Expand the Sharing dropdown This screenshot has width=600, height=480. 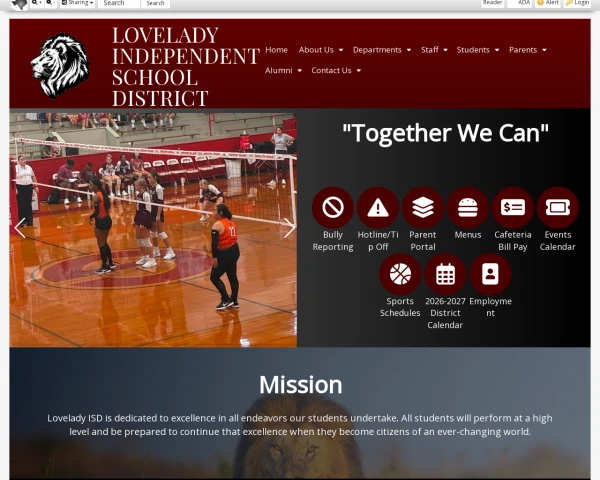[x=78, y=3]
